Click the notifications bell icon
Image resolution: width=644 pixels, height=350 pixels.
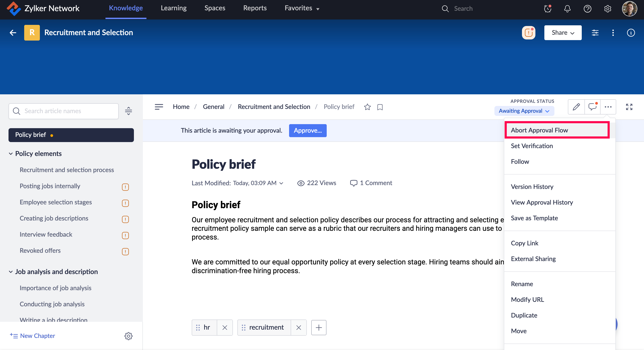click(567, 9)
